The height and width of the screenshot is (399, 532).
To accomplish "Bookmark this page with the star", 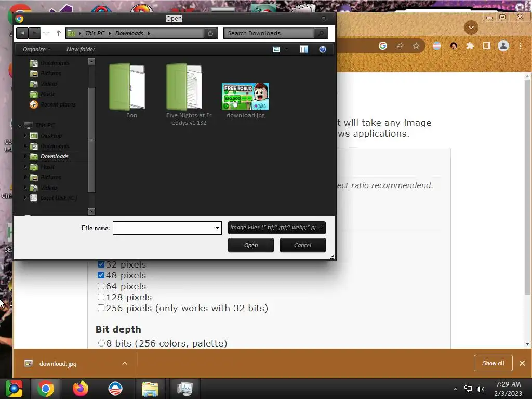I will [x=416, y=46].
